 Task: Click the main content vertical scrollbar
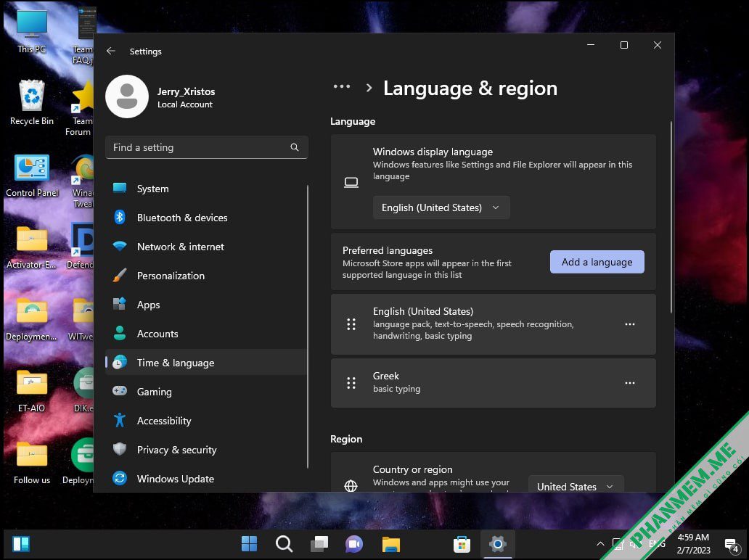coord(671,217)
